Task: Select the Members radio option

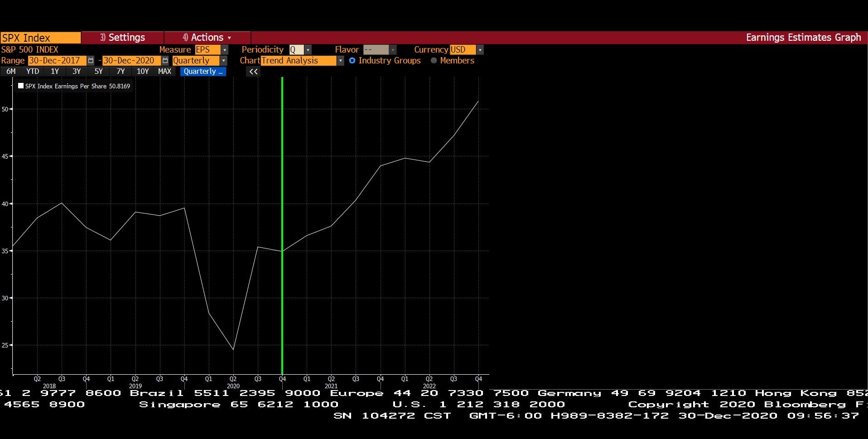Action: [434, 61]
